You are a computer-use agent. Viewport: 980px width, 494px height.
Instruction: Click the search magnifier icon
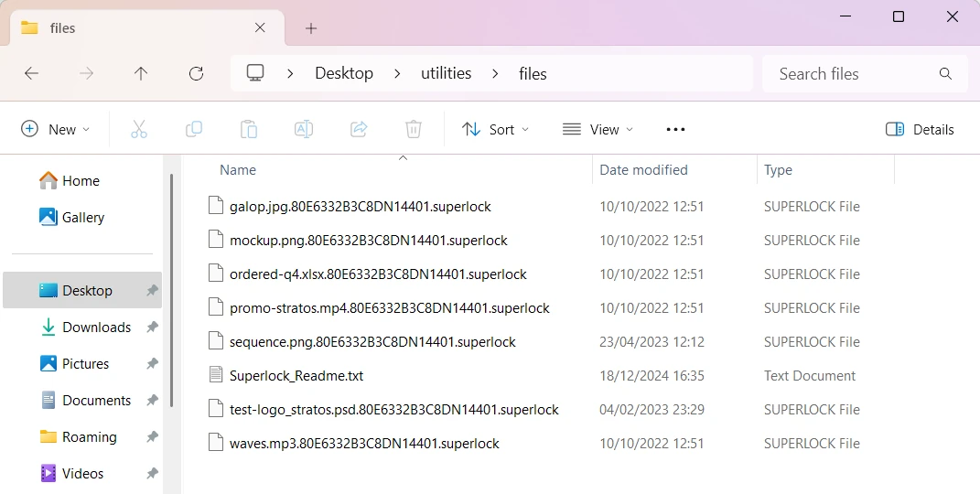pyautogui.click(x=945, y=74)
